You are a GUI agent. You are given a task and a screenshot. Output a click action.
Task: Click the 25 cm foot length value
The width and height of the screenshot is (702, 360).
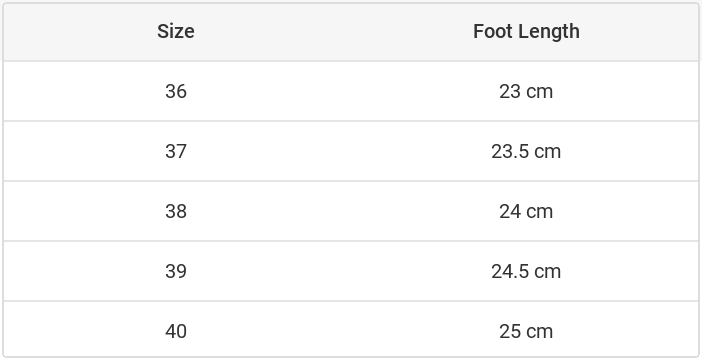[526, 331]
